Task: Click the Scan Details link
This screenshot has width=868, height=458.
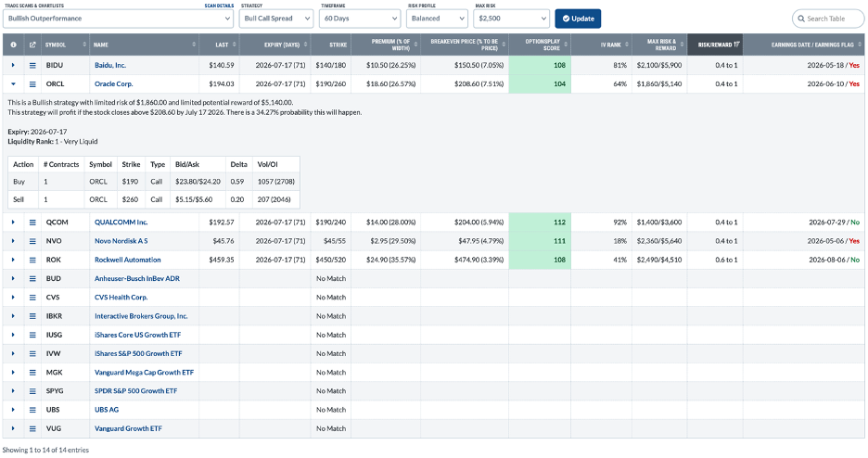Action: pos(219,6)
